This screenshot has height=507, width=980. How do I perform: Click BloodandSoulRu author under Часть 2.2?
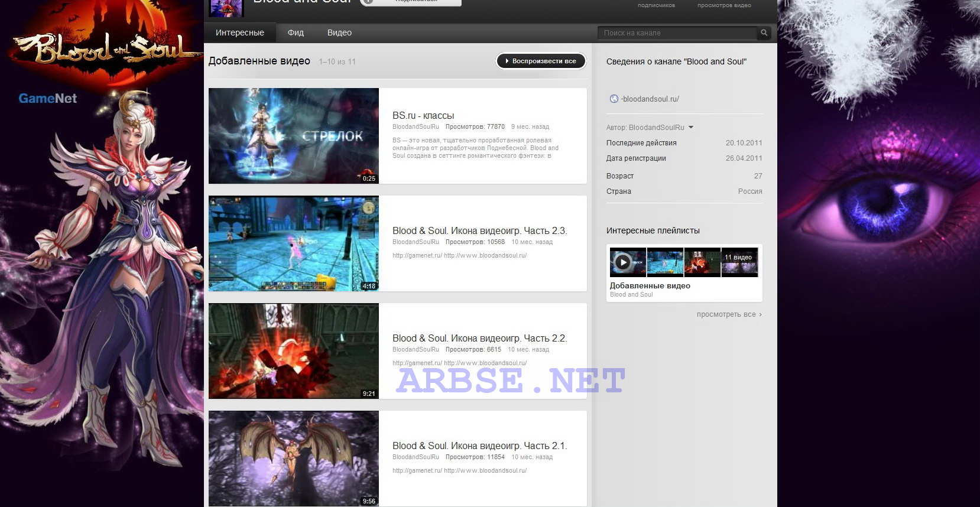(x=416, y=349)
